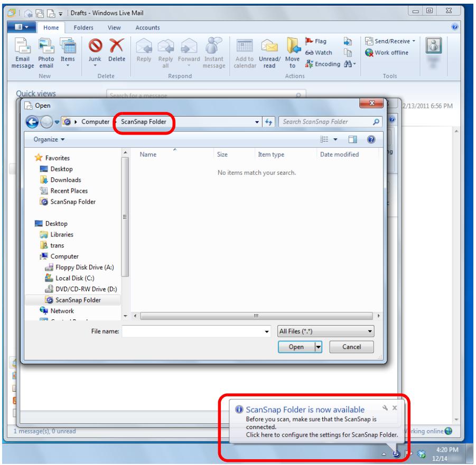The height and width of the screenshot is (465, 476).
Task: Click Reply all in Respond group
Action: 165,53
